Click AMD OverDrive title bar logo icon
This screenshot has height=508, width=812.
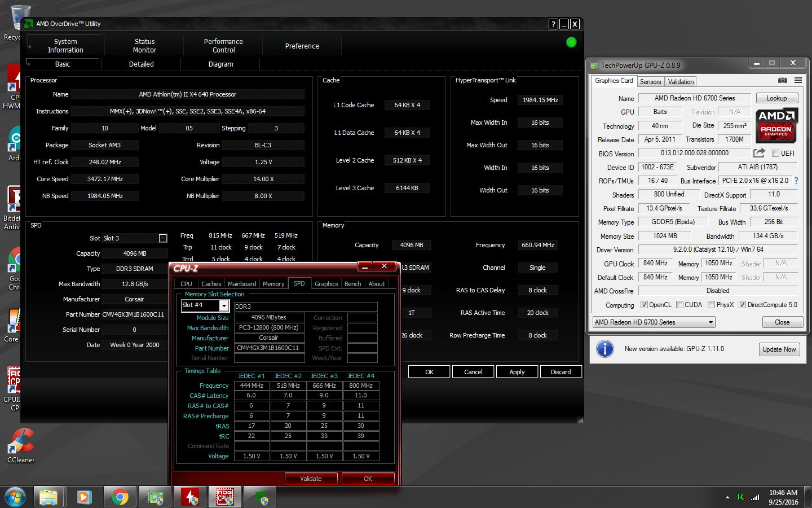click(x=29, y=24)
